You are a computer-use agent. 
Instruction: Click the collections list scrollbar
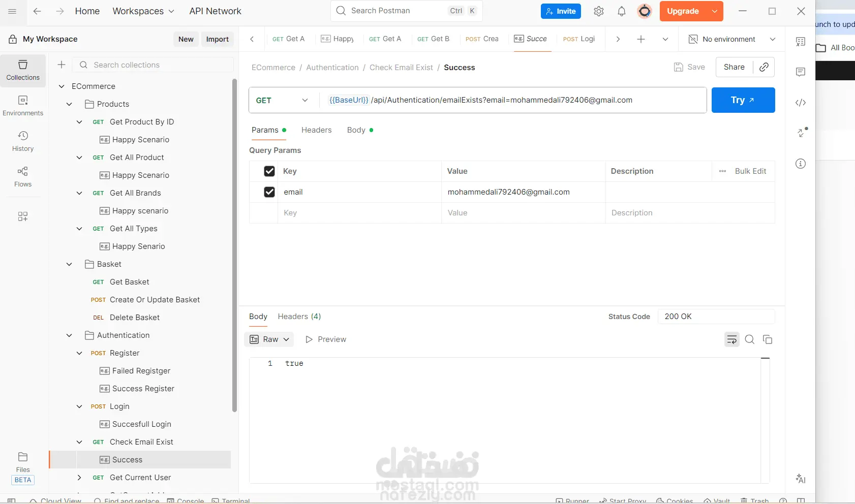[234, 245]
